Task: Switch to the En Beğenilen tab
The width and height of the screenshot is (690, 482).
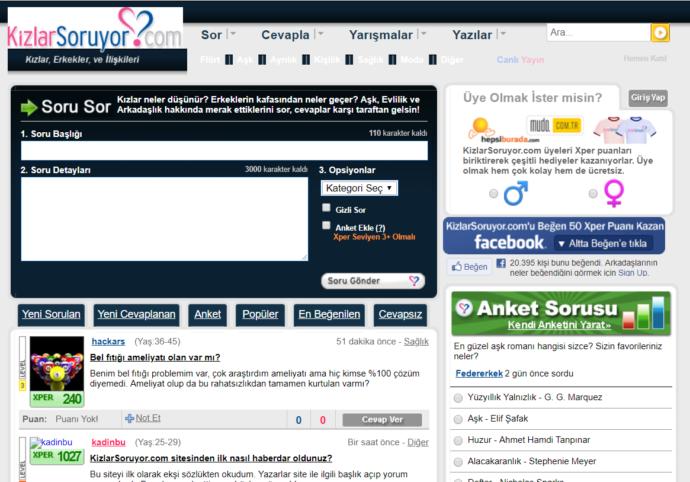Action: point(329,315)
